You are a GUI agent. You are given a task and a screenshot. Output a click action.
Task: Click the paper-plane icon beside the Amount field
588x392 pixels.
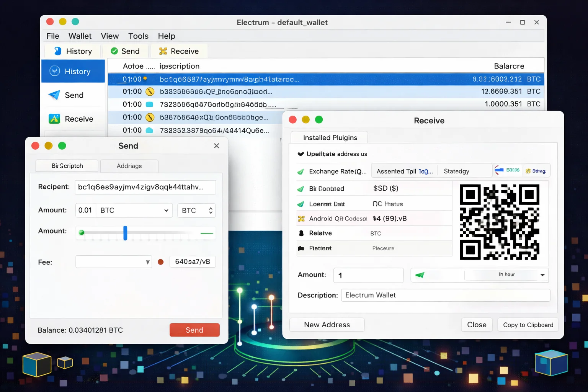pos(420,275)
